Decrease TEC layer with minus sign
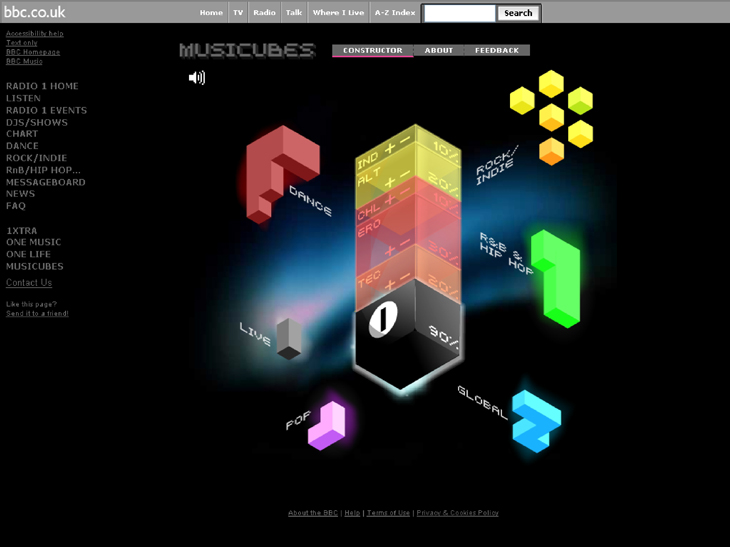This screenshot has width=730, height=547. (405, 276)
